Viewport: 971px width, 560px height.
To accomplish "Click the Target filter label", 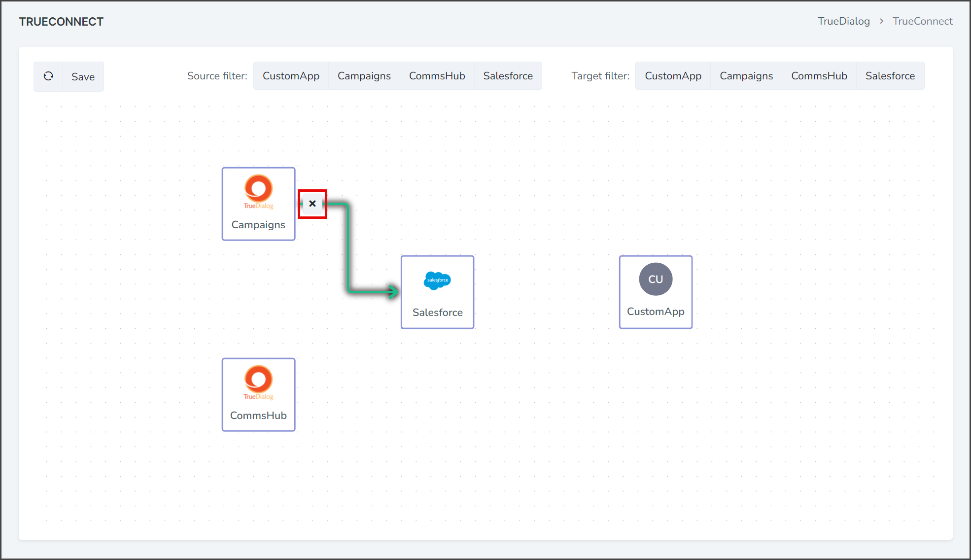I will tap(600, 76).
